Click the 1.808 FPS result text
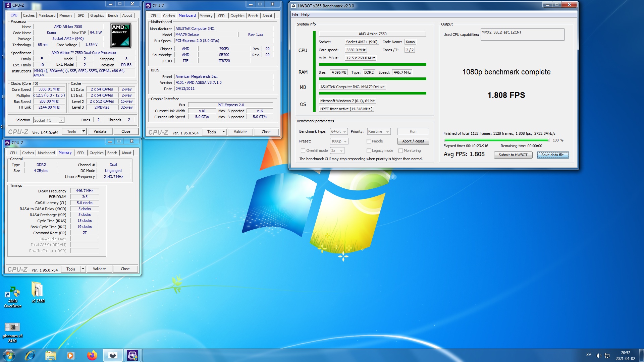 click(506, 95)
